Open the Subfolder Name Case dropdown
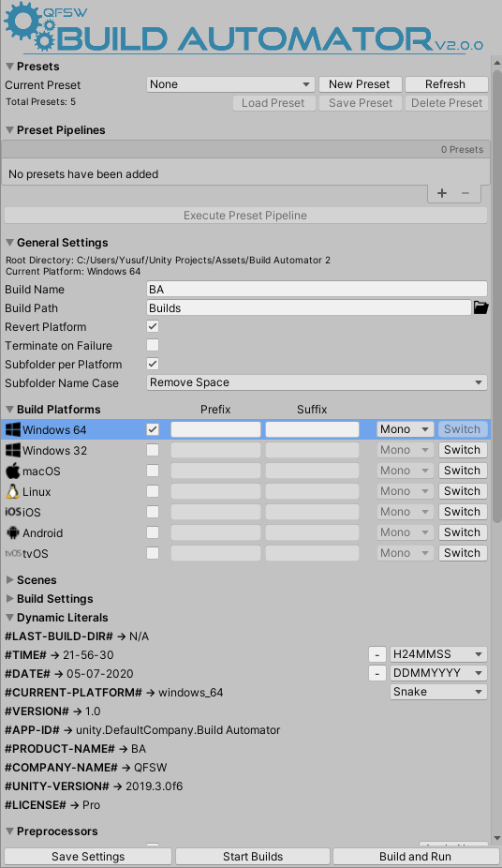Image resolution: width=502 pixels, height=868 pixels. pyautogui.click(x=317, y=382)
